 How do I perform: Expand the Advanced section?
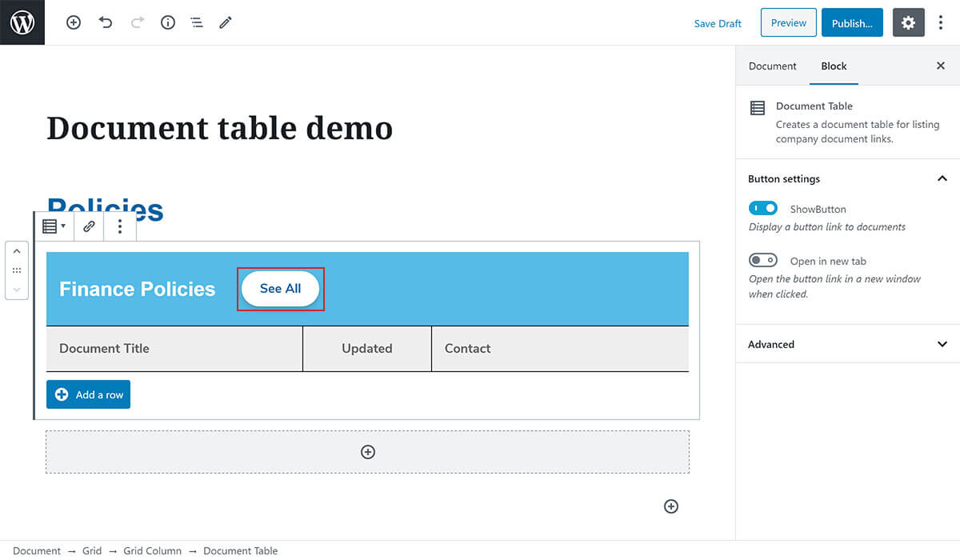click(942, 344)
